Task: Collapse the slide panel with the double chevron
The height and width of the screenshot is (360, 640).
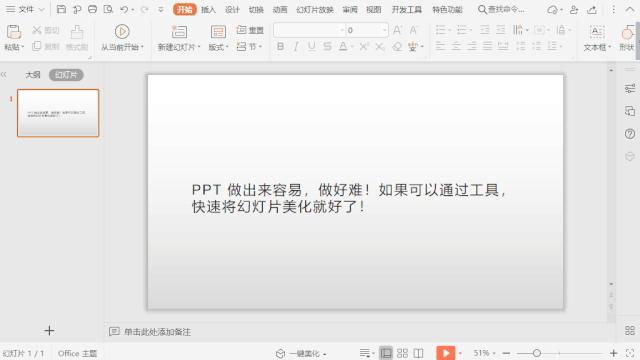Action: (x=4, y=75)
